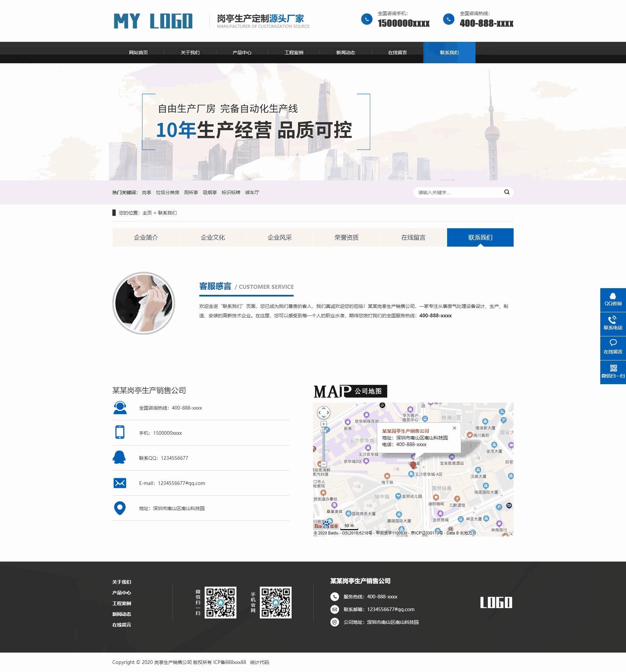Click the search magnifier icon
Screen dimensions: 626x672
point(506,192)
